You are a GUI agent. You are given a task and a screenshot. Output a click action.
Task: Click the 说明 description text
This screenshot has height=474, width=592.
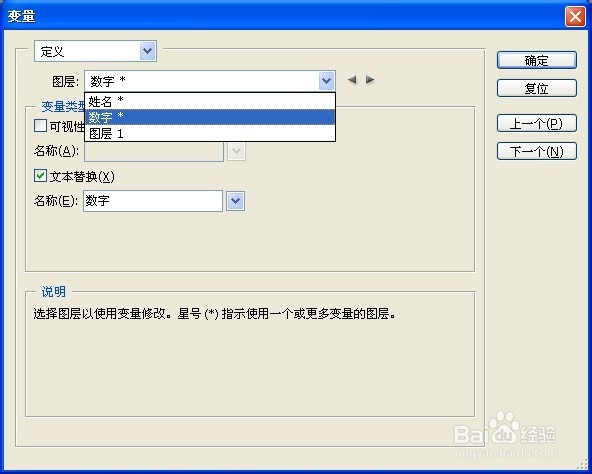pos(214,314)
